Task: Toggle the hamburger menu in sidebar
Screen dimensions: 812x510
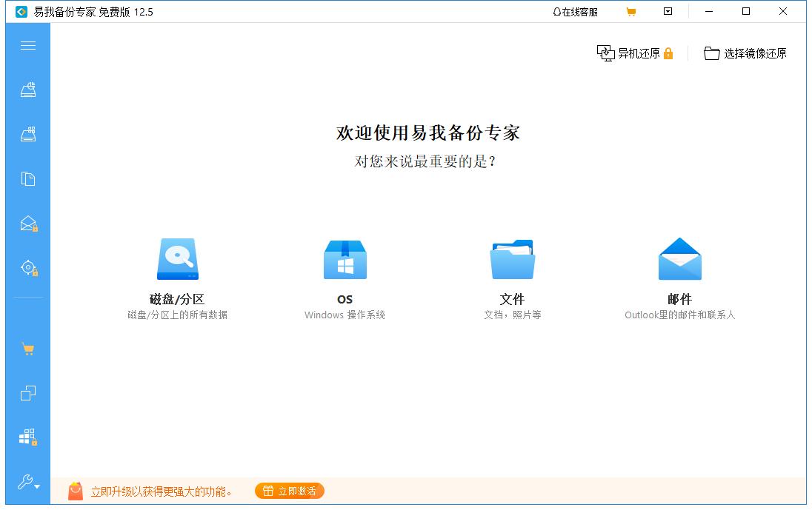Action: click(x=28, y=46)
